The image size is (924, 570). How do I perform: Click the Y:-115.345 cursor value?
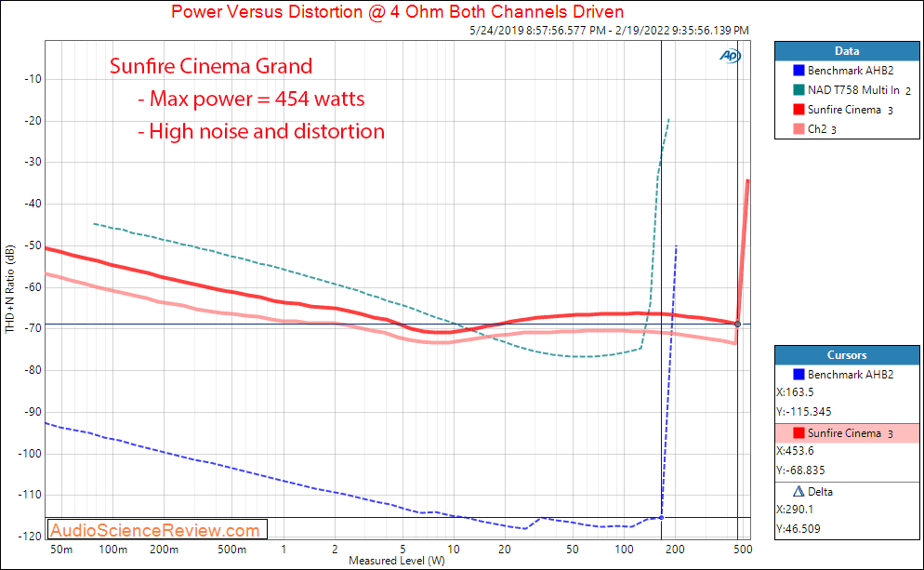[804, 411]
